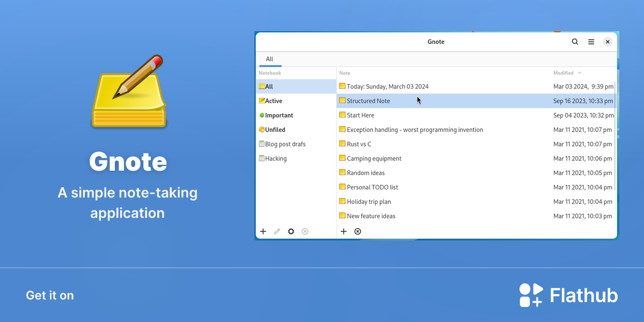Open the Personal TODO list note
Viewport: 644px width, 322px height.
476,188
